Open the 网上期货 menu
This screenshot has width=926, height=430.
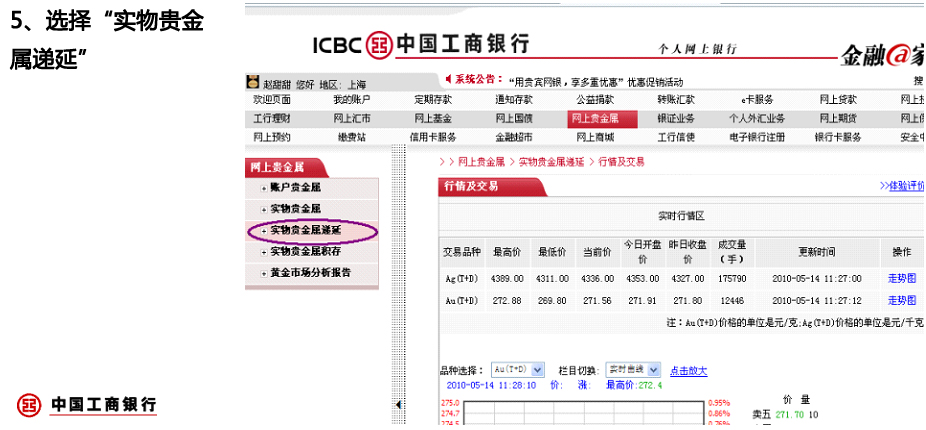click(x=838, y=119)
